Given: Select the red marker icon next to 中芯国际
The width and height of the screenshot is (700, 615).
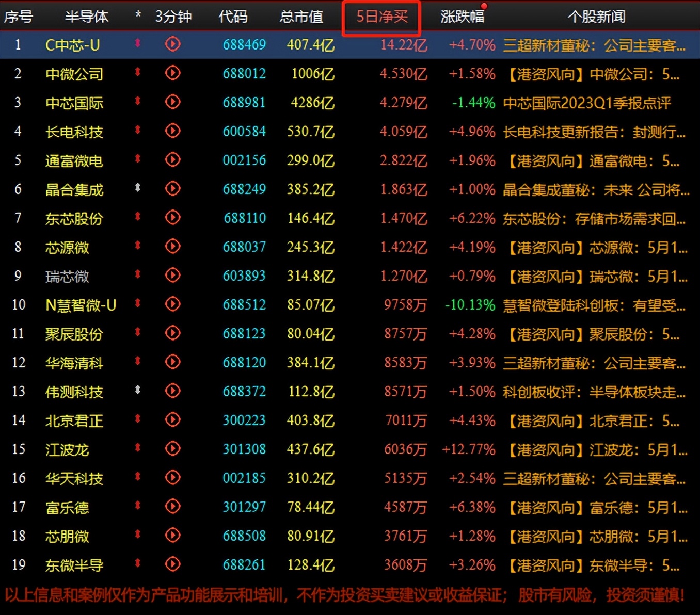Looking at the screenshot, I should (x=138, y=101).
